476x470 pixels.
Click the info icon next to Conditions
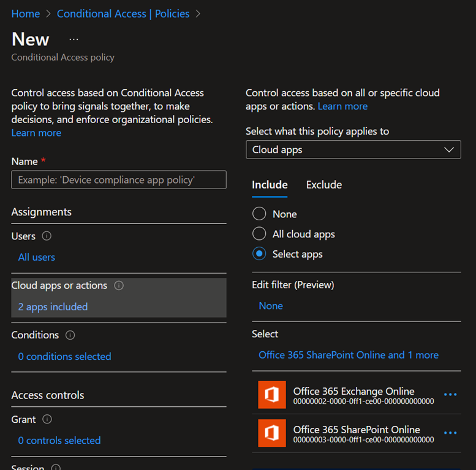click(x=70, y=335)
